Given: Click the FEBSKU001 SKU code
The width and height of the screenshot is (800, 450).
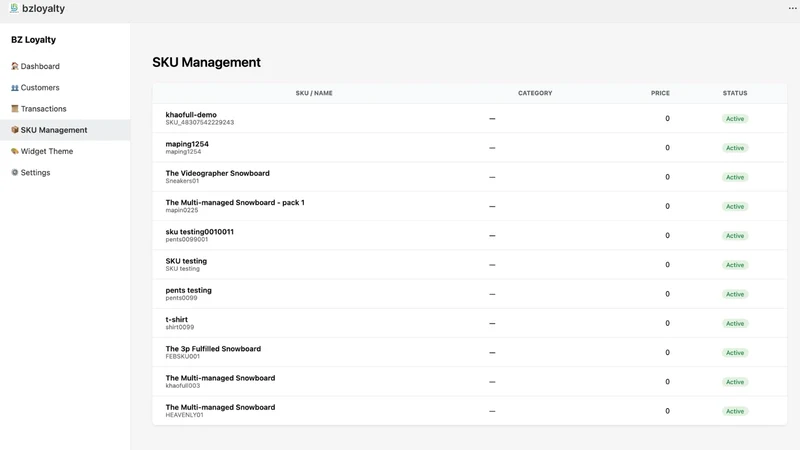Looking at the screenshot, I should point(183,357).
